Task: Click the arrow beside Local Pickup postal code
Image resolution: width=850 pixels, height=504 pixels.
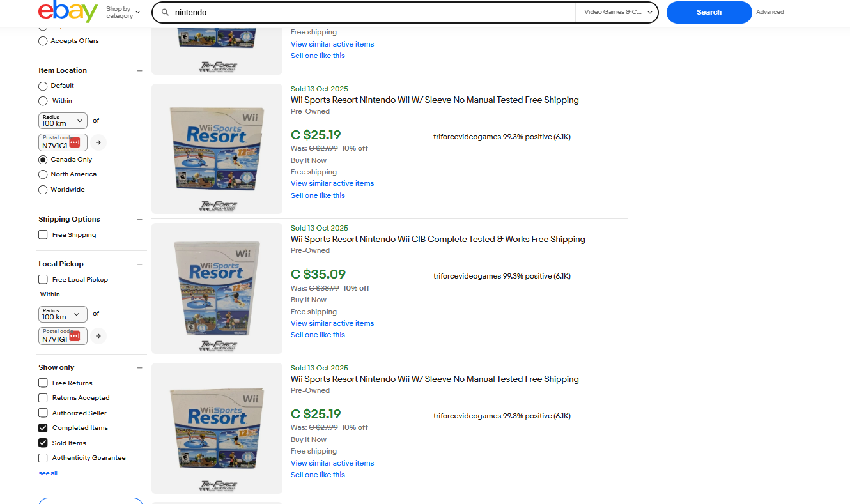Action: click(98, 335)
